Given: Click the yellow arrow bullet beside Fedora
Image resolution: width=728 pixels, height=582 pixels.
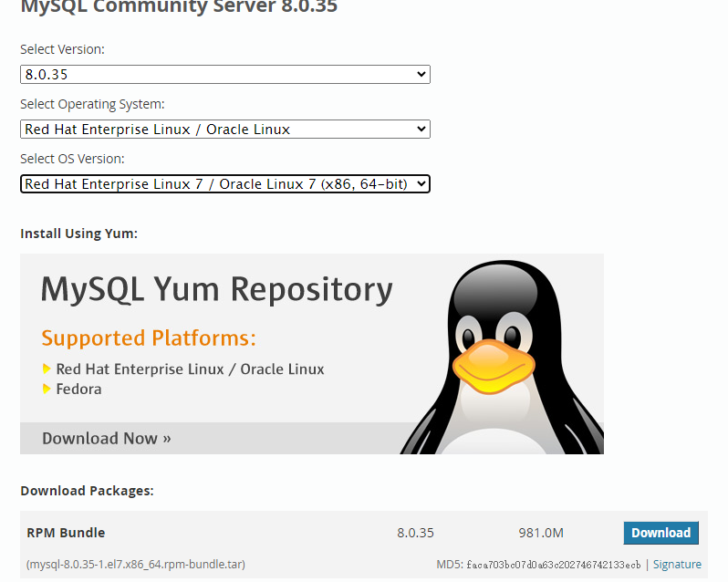Looking at the screenshot, I should click(x=47, y=389).
